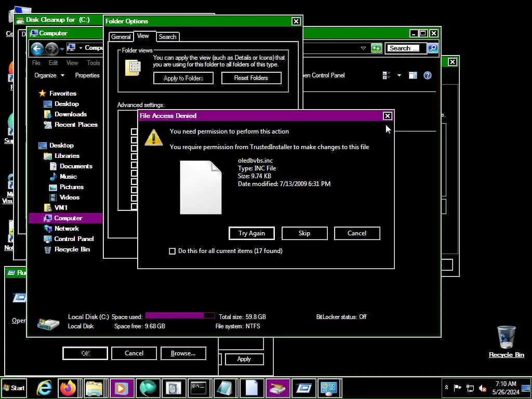Click the forward navigation arrow in Computer window
Viewport: 532px width, 399px height.
51,49
